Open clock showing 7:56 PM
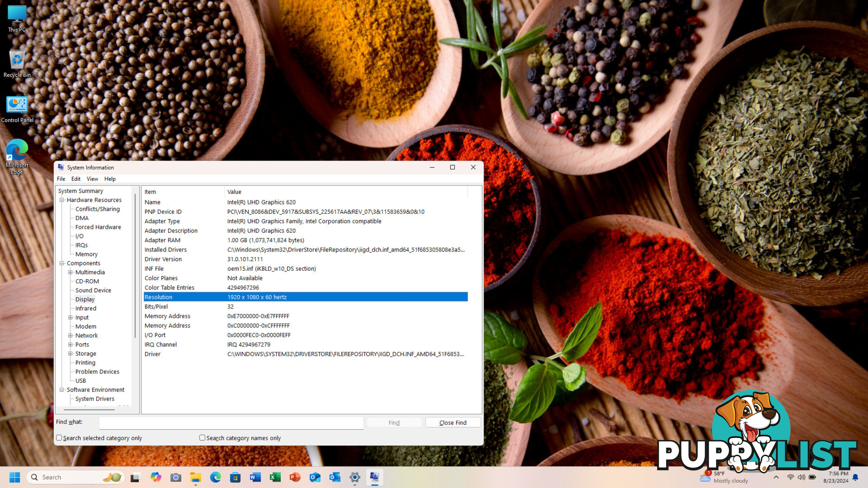The width and height of the screenshot is (868, 488). [x=836, y=477]
